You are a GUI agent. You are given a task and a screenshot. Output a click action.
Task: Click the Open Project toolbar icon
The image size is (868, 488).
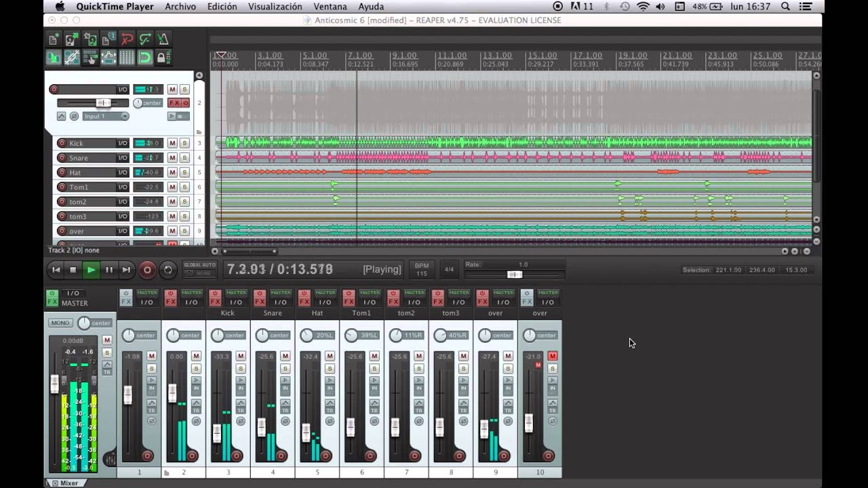pyautogui.click(x=72, y=39)
